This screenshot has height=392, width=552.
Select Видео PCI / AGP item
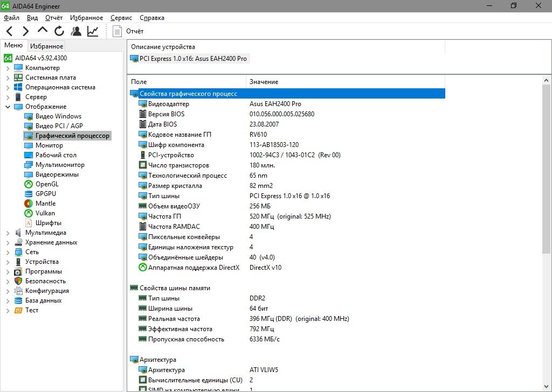tap(59, 126)
